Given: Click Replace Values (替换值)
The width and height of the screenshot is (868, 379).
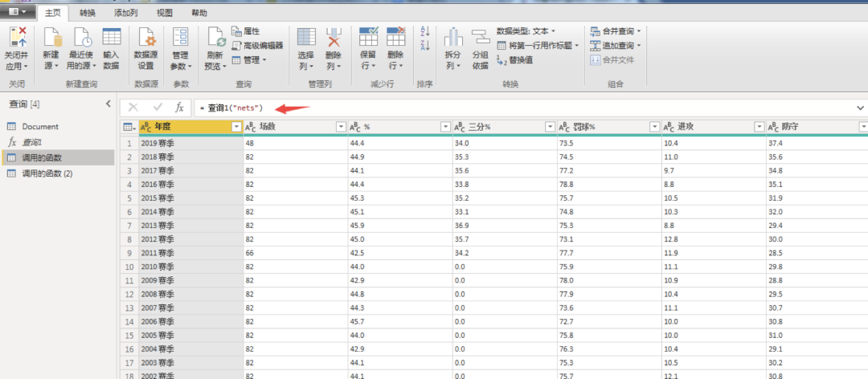Looking at the screenshot, I should [514, 59].
